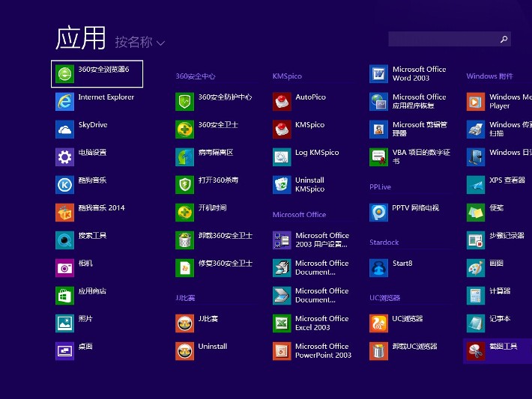
Task: Launch 酷我音乐 2014 icon
Action: point(64,212)
